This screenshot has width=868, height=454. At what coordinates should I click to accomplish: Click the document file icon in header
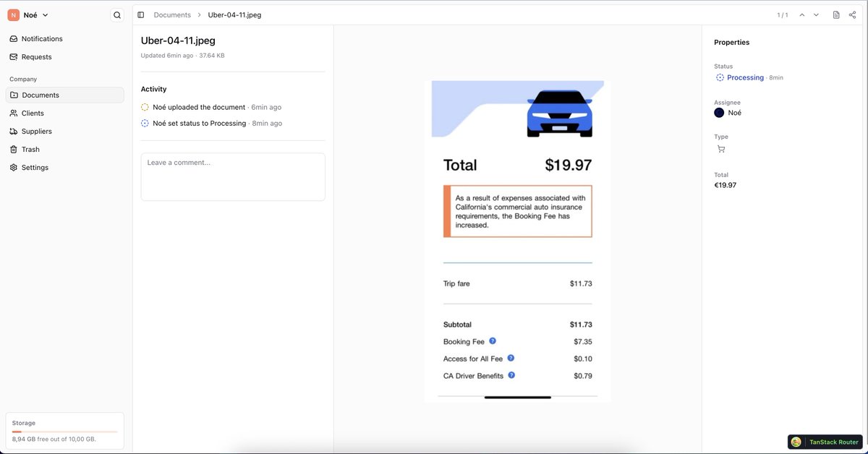tap(836, 14)
